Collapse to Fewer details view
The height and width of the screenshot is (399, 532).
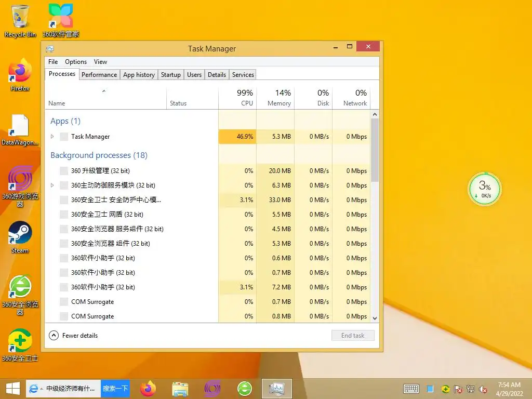73,336
